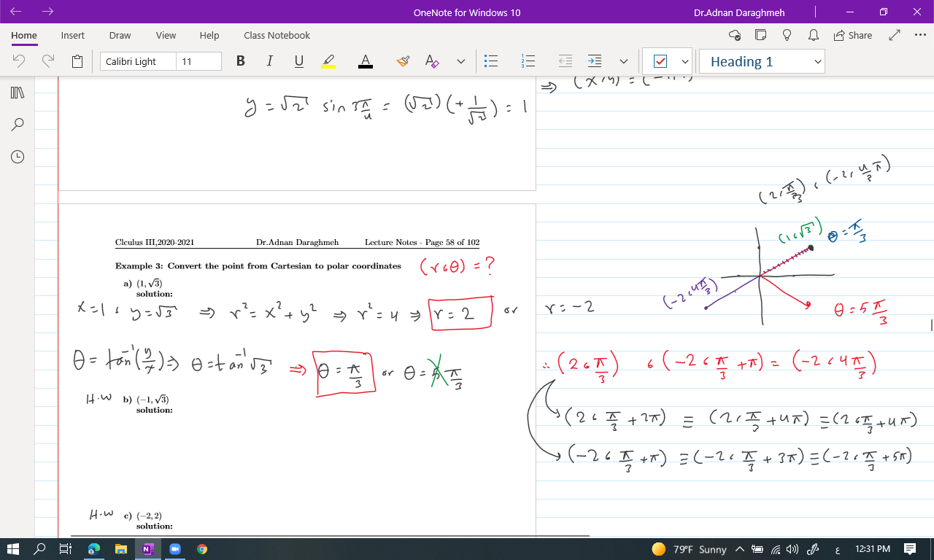Viewport: 934px width, 560px height.
Task: Open Recent Notes clock icon
Action: coord(18,157)
